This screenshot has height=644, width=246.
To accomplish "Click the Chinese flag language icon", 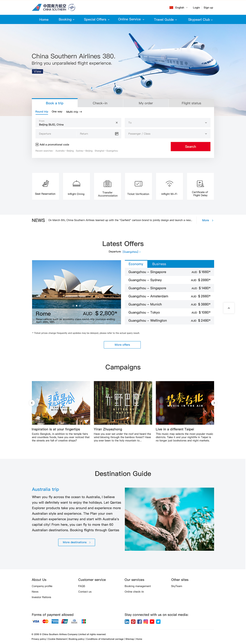I will coord(171,7).
